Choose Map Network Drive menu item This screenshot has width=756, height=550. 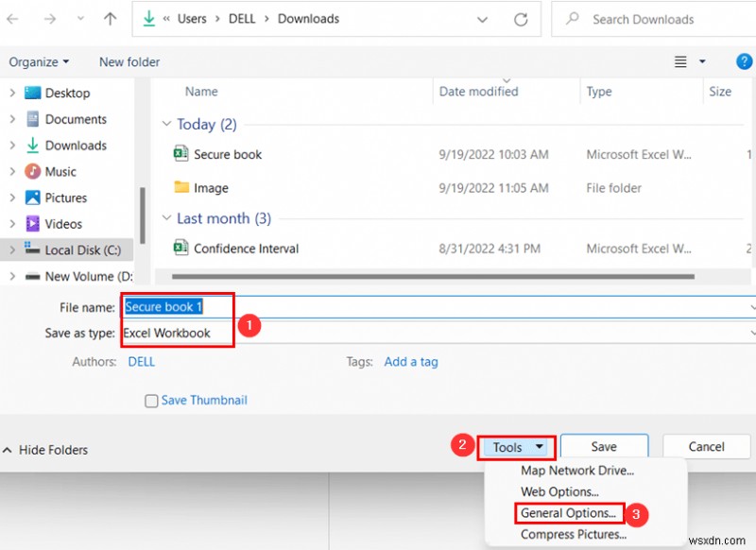[577, 470]
